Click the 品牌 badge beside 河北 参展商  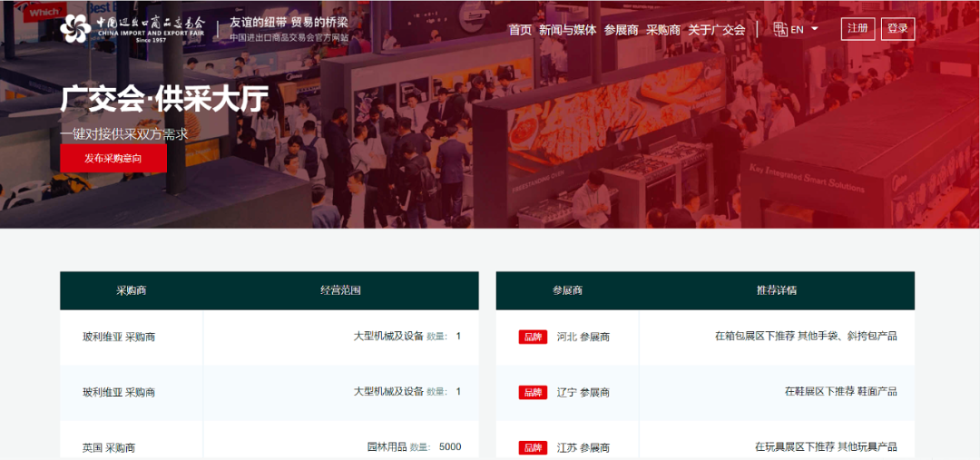pyautogui.click(x=533, y=337)
